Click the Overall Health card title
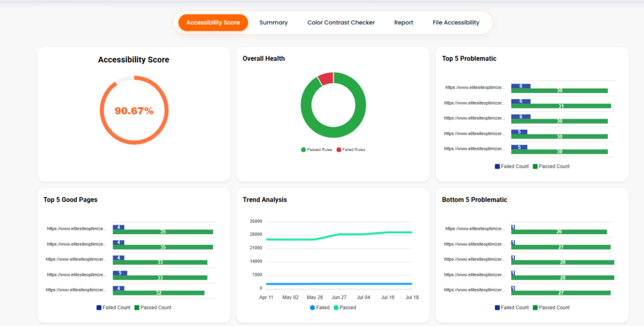 (x=264, y=59)
